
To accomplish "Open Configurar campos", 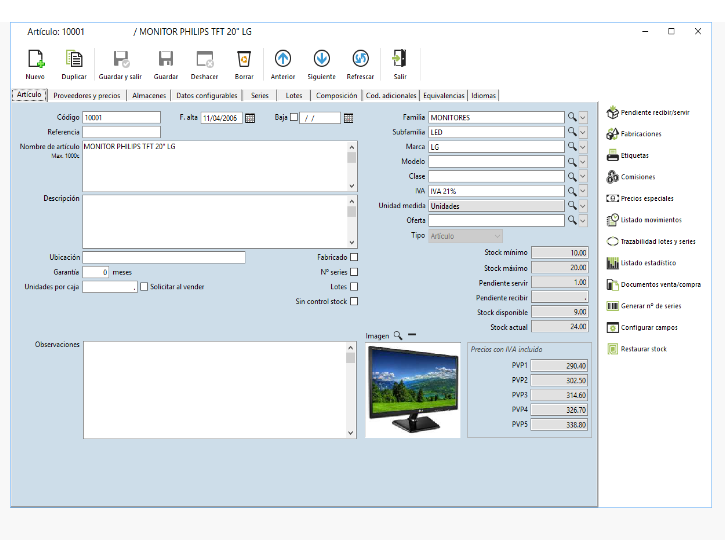I will pyautogui.click(x=642, y=327).
